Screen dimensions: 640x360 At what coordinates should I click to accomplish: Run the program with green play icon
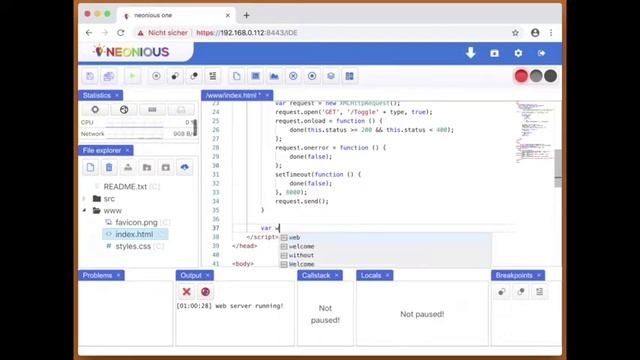point(132,76)
